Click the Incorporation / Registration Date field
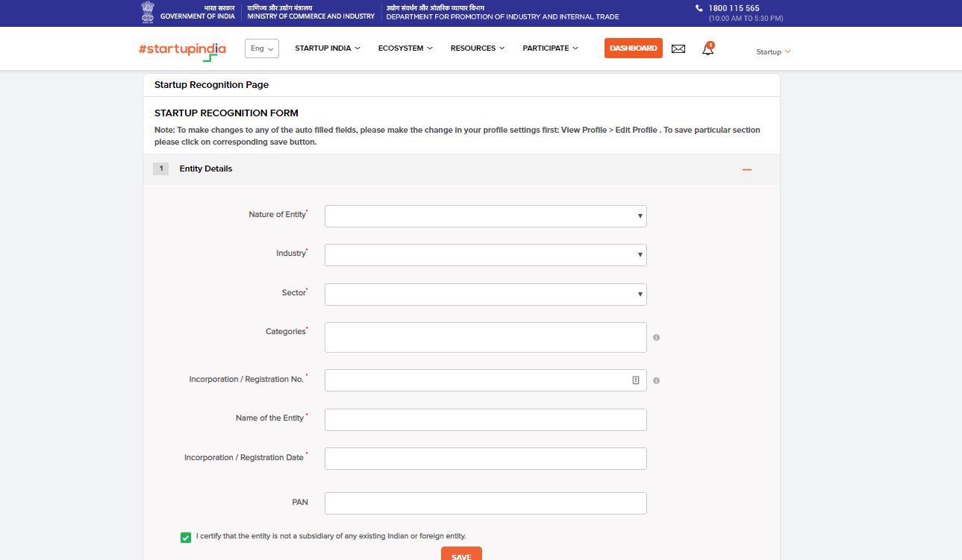Viewport: 962px width, 560px height. [x=486, y=459]
